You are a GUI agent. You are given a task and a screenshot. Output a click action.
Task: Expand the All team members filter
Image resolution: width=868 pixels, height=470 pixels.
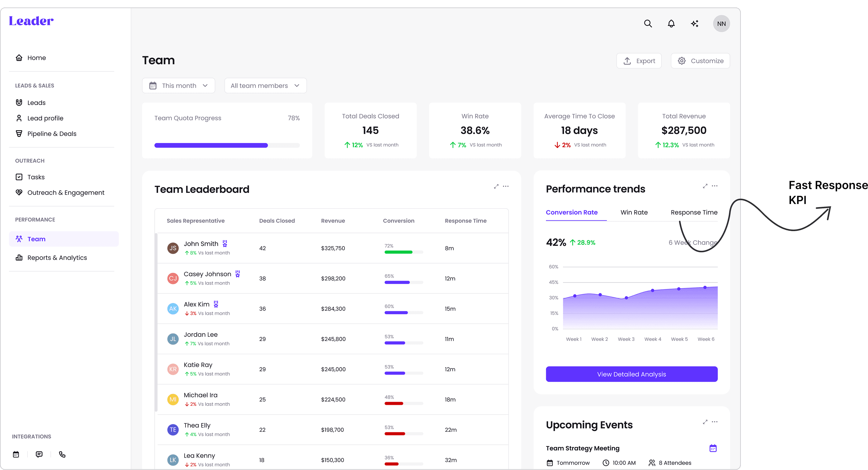click(265, 86)
